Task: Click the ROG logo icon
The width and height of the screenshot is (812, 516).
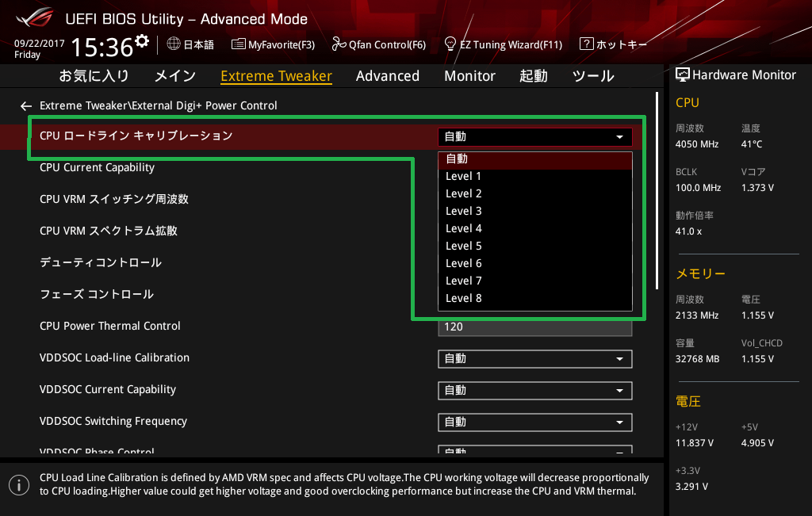Action: click(34, 17)
